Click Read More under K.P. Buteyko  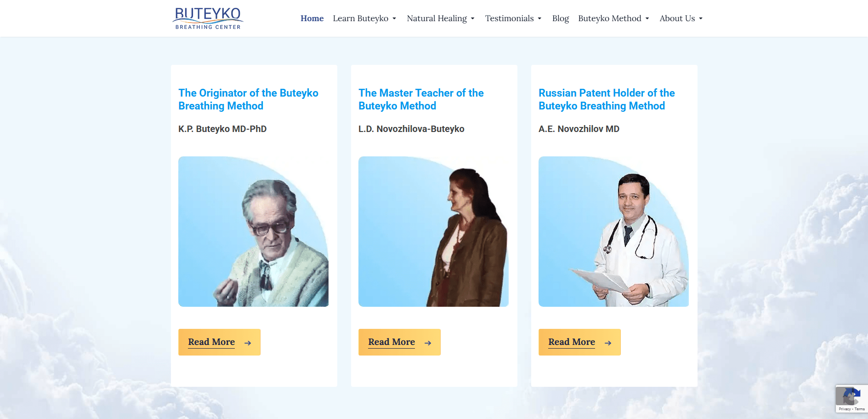point(219,342)
